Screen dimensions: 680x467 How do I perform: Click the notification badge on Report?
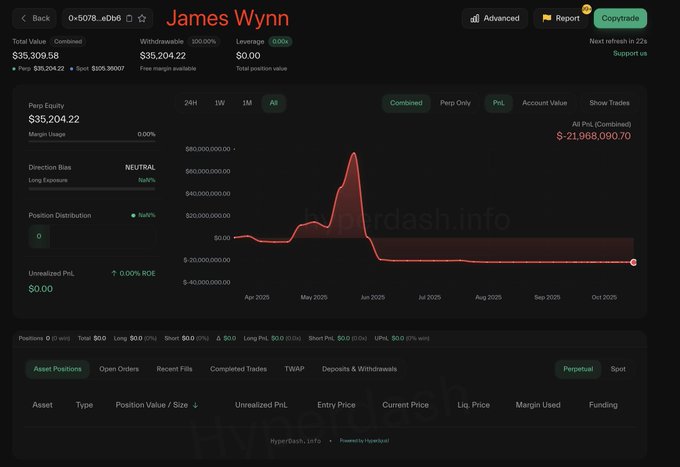586,9
